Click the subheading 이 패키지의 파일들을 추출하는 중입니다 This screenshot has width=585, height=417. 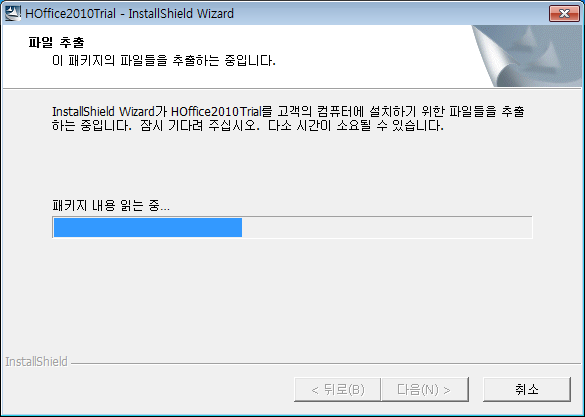click(x=164, y=60)
